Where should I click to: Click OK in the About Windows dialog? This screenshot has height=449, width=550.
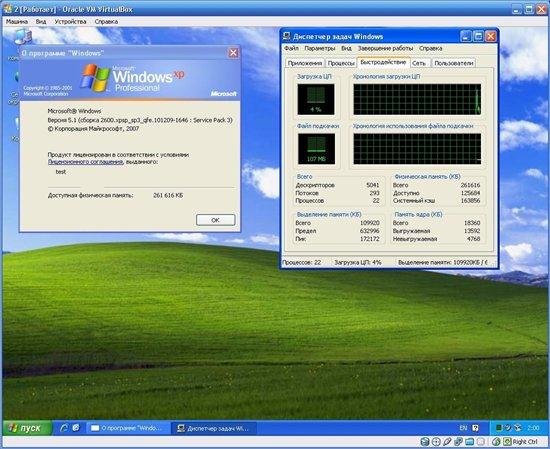click(215, 220)
